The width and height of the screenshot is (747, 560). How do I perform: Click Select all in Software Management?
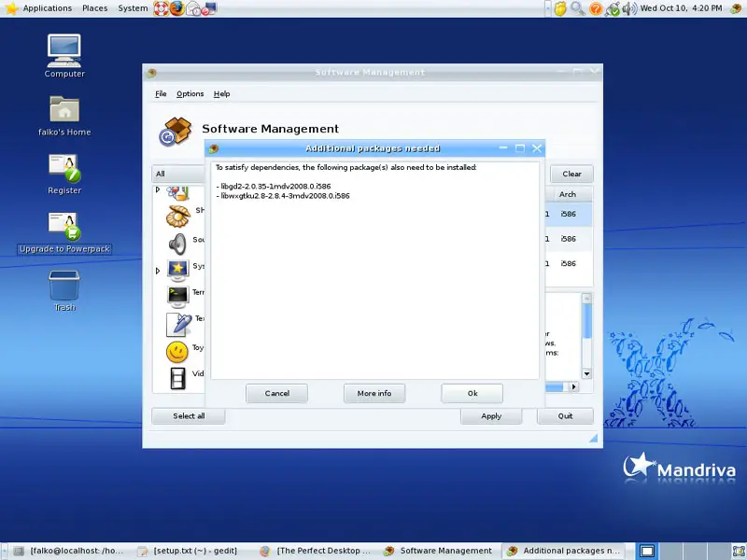coord(189,416)
